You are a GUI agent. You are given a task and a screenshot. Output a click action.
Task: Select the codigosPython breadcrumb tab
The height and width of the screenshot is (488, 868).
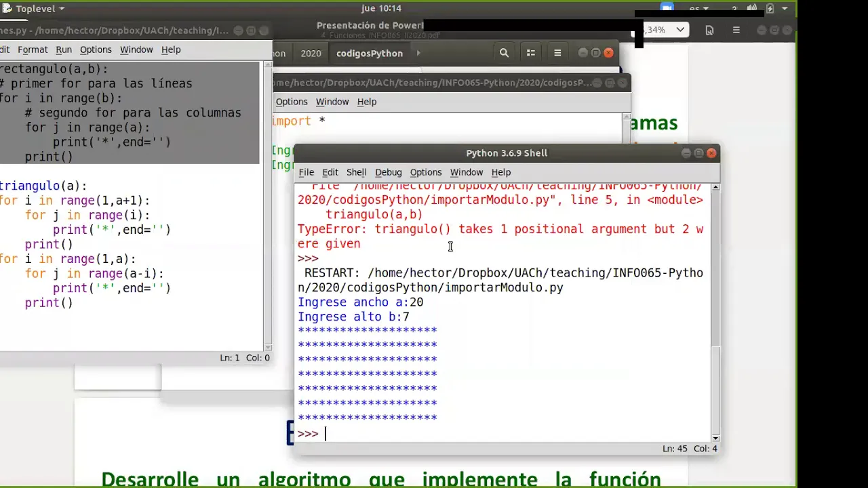(370, 53)
